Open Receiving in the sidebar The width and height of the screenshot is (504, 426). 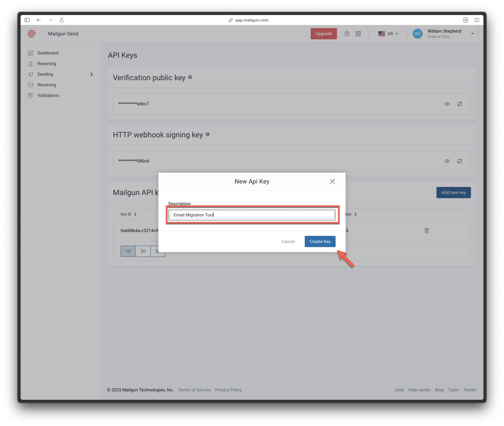click(47, 85)
